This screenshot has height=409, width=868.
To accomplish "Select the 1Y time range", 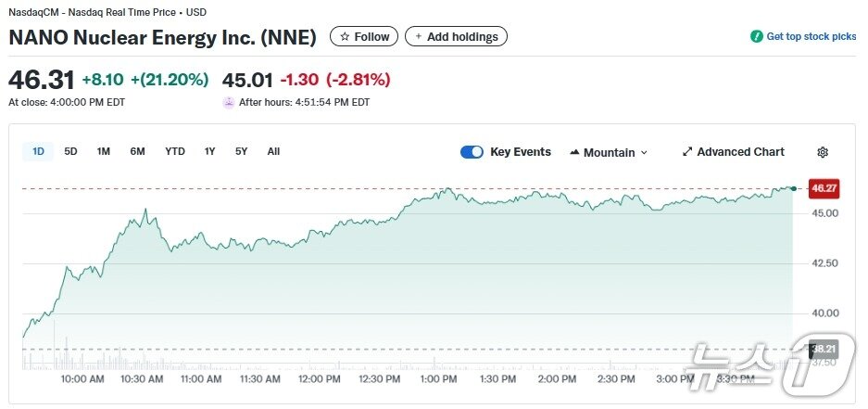I will tap(210, 151).
